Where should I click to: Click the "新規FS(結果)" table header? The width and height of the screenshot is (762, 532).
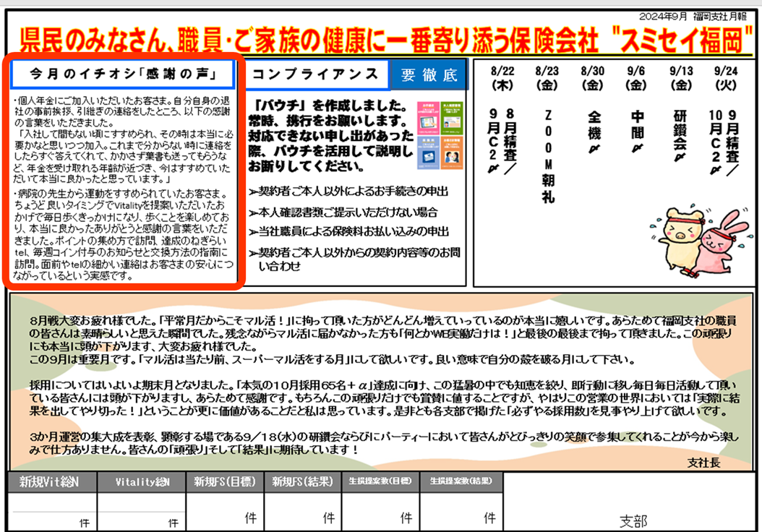(x=303, y=482)
